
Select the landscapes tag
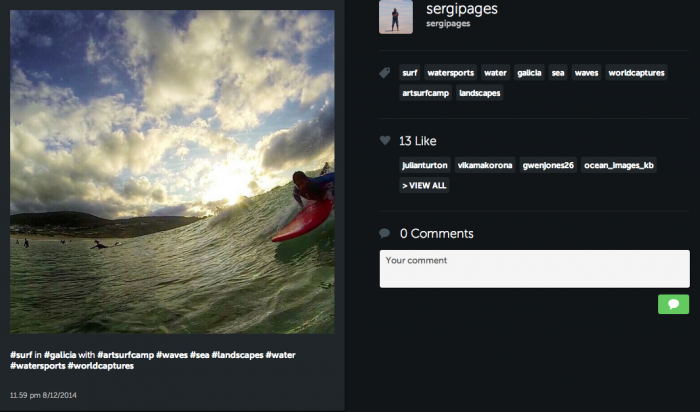tap(480, 93)
